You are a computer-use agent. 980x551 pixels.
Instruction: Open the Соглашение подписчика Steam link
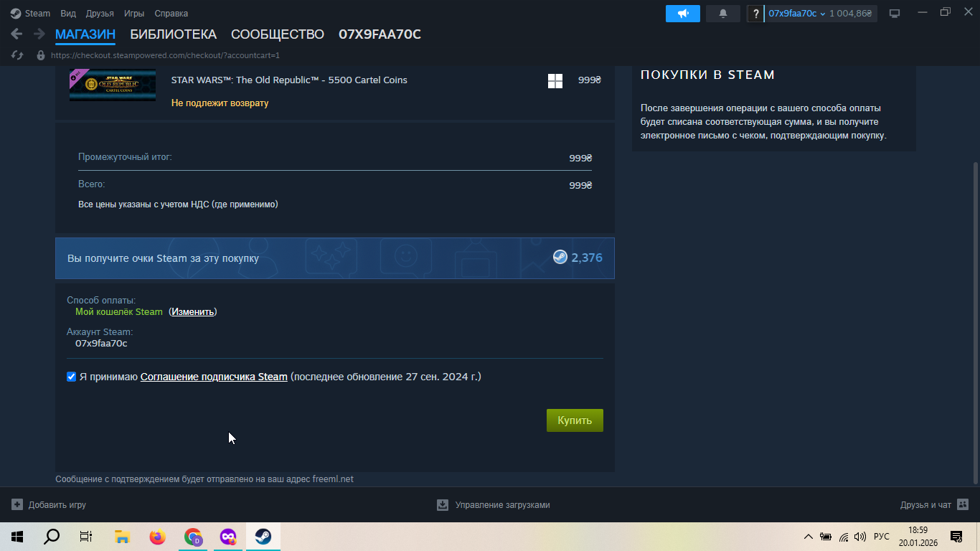click(x=214, y=377)
